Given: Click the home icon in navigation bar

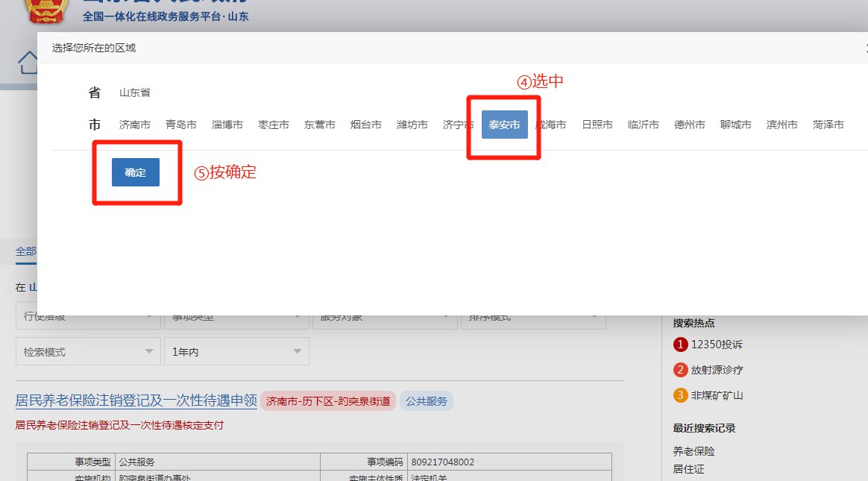Looking at the screenshot, I should coord(28,63).
